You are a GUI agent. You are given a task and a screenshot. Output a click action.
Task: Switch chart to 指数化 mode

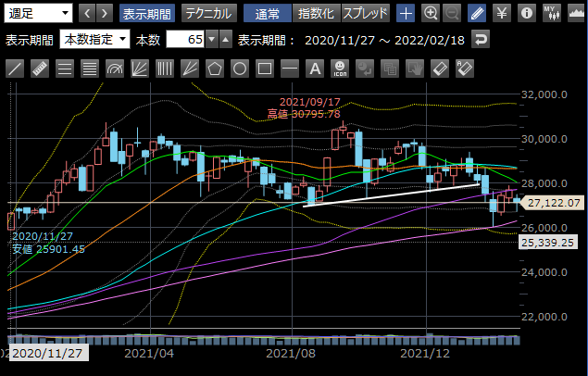tap(317, 13)
